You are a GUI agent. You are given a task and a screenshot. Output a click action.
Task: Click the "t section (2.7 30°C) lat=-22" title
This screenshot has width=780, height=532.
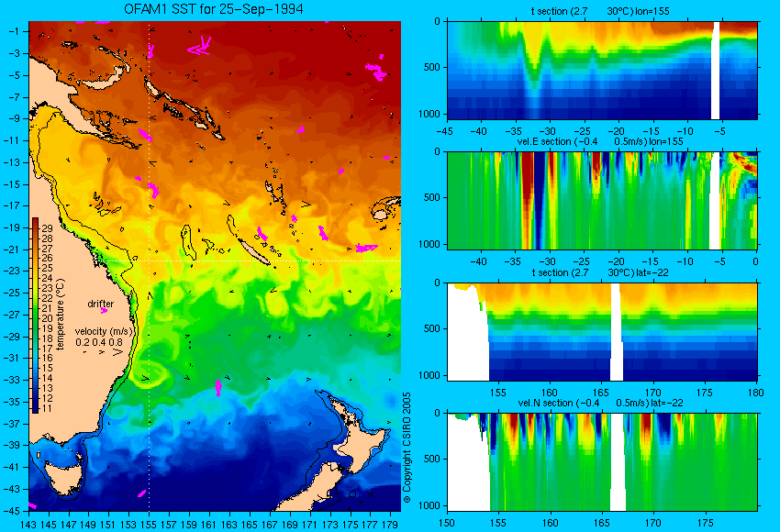coord(600,272)
